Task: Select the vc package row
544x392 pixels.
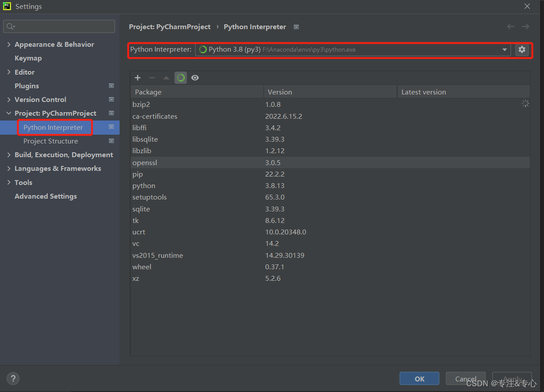Action: [330, 243]
